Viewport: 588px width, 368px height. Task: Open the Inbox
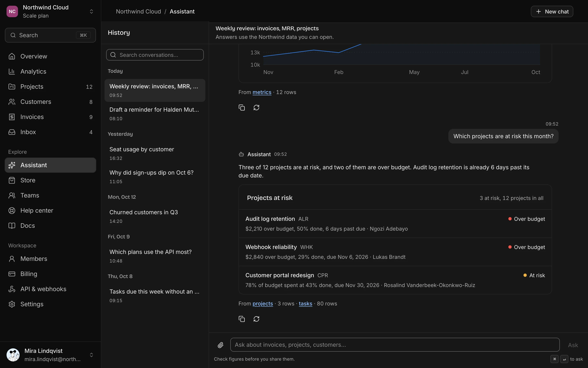pyautogui.click(x=50, y=132)
